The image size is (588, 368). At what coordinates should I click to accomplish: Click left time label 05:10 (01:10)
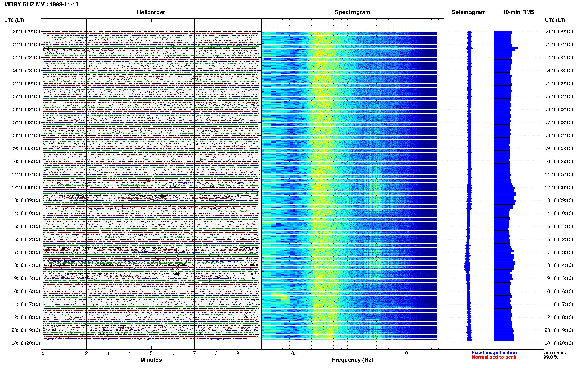(x=26, y=96)
